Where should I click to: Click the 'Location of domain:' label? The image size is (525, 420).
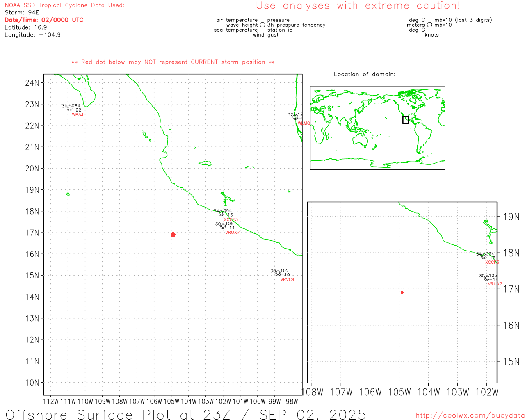[x=365, y=74]
